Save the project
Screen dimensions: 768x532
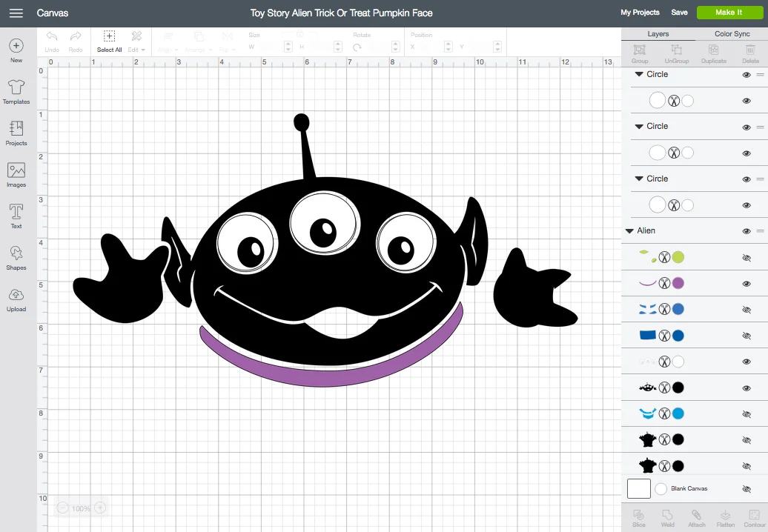tap(679, 13)
